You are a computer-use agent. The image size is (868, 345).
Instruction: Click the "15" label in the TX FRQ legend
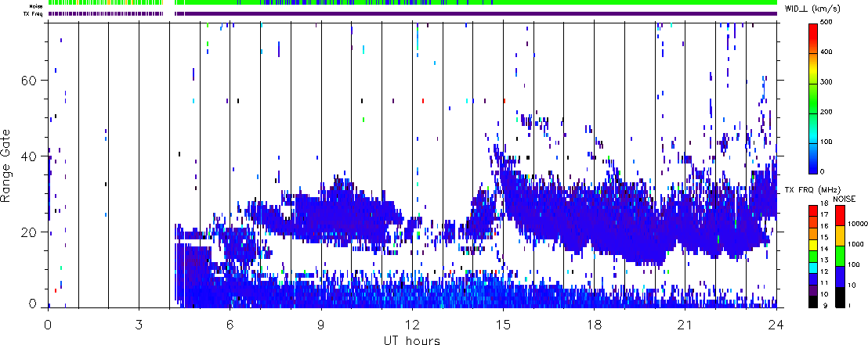pos(824,237)
